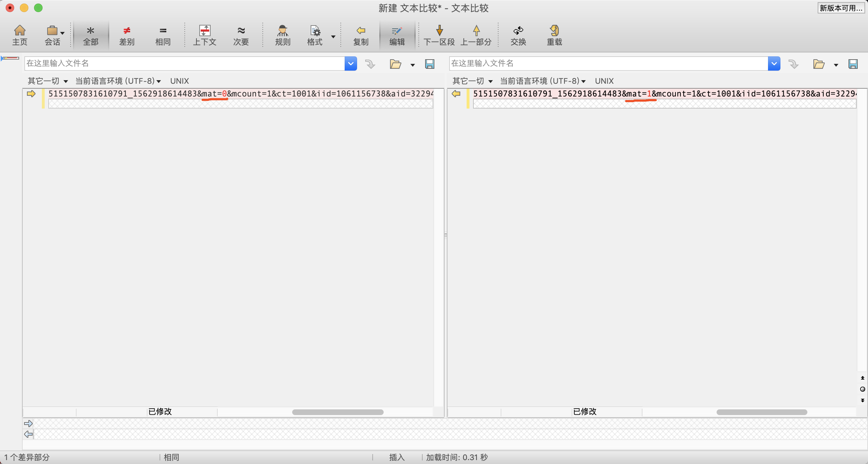The image size is (868, 464).
Task: Click the pane splitter handle between panes
Action: [x=446, y=235]
